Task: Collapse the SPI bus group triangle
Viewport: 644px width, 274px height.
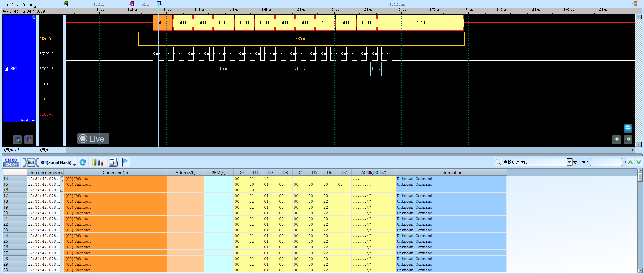Action: tap(7, 69)
